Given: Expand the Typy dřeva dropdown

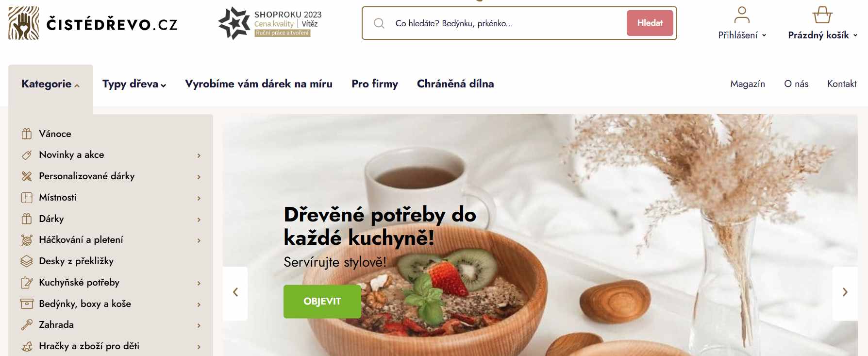Looking at the screenshot, I should click(134, 84).
